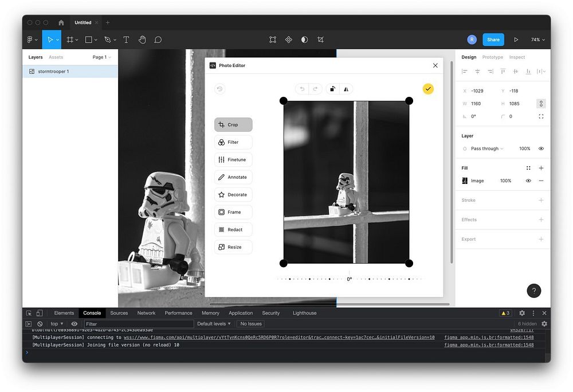Switch to the Assets tab
573x392 pixels.
(x=56, y=57)
